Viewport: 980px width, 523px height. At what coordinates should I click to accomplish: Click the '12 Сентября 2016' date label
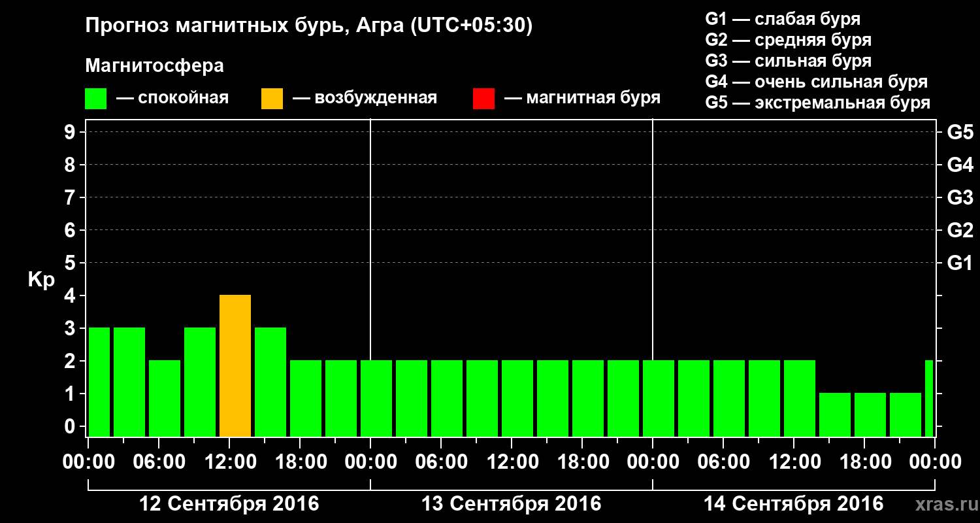[229, 504]
